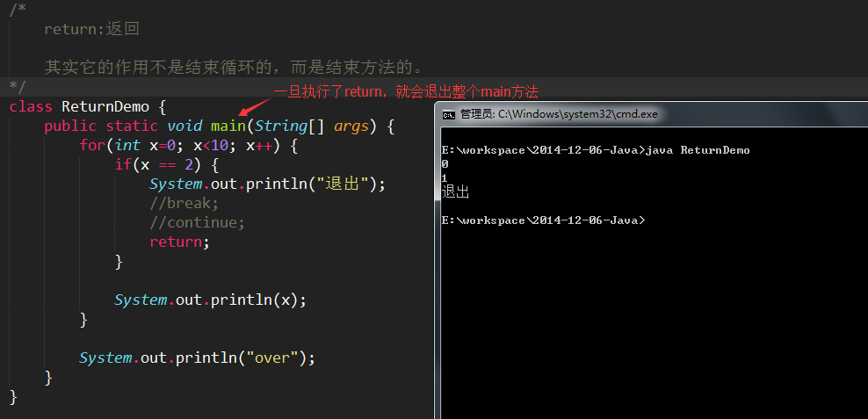This screenshot has height=419, width=868.
Task: Click 'java ReturnDemo' command in the cmd window
Action: pyautogui.click(x=698, y=150)
